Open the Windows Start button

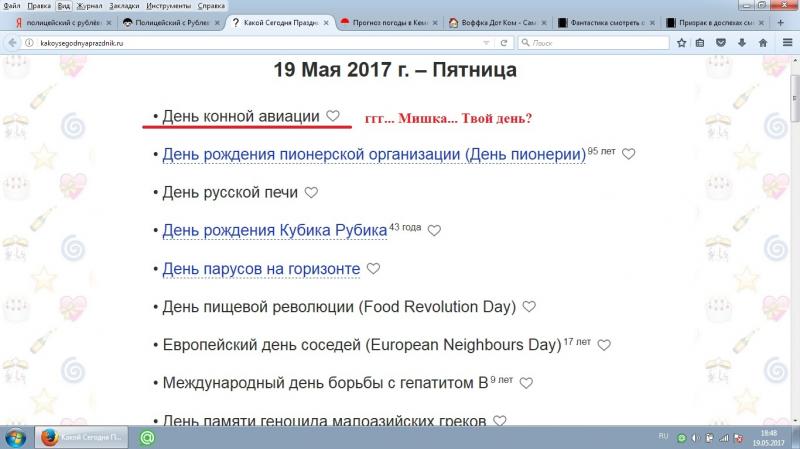coord(16,437)
